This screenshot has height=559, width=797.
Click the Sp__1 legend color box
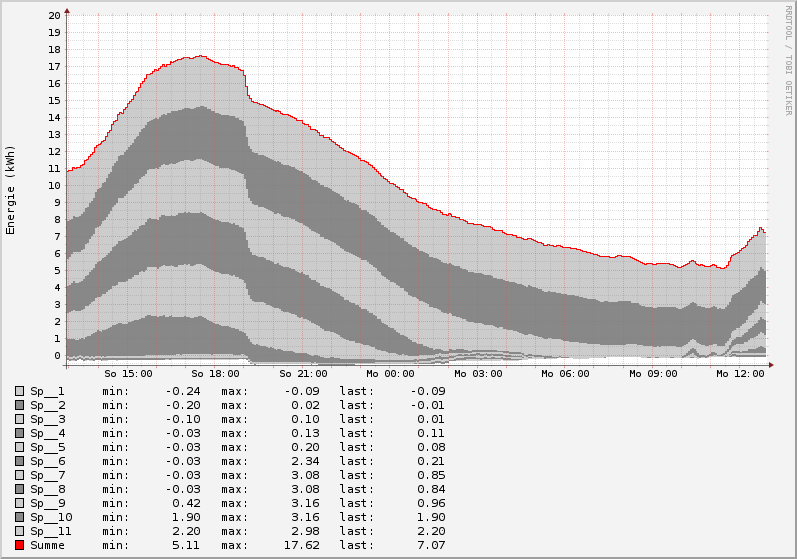pyautogui.click(x=19, y=391)
